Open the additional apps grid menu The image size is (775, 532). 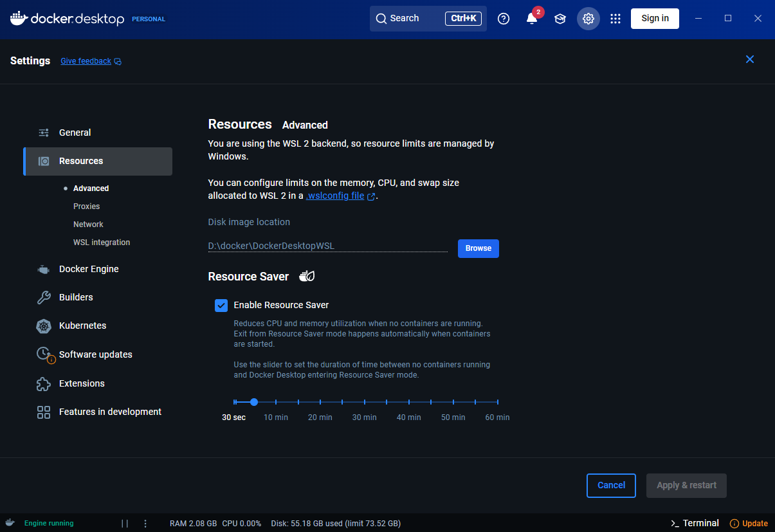point(615,19)
